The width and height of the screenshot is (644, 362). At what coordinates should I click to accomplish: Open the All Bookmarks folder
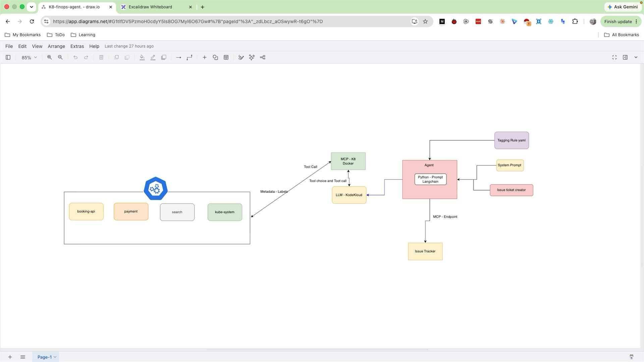621,35
